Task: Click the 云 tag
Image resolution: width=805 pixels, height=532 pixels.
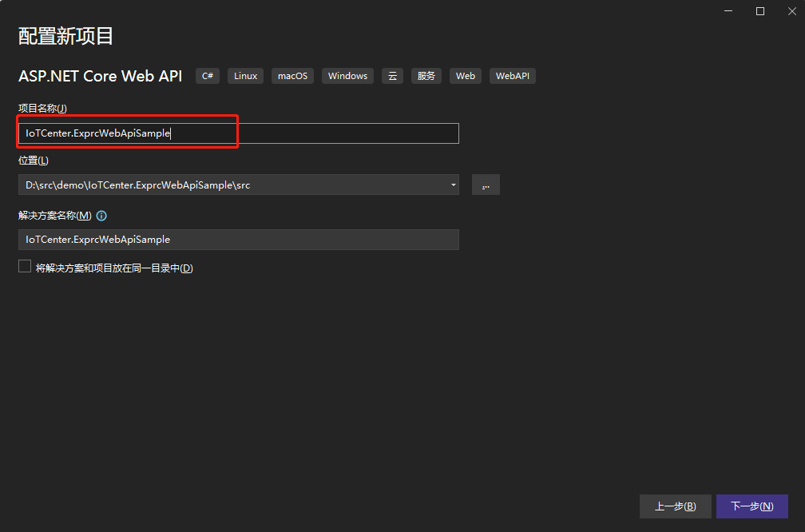Action: (392, 76)
